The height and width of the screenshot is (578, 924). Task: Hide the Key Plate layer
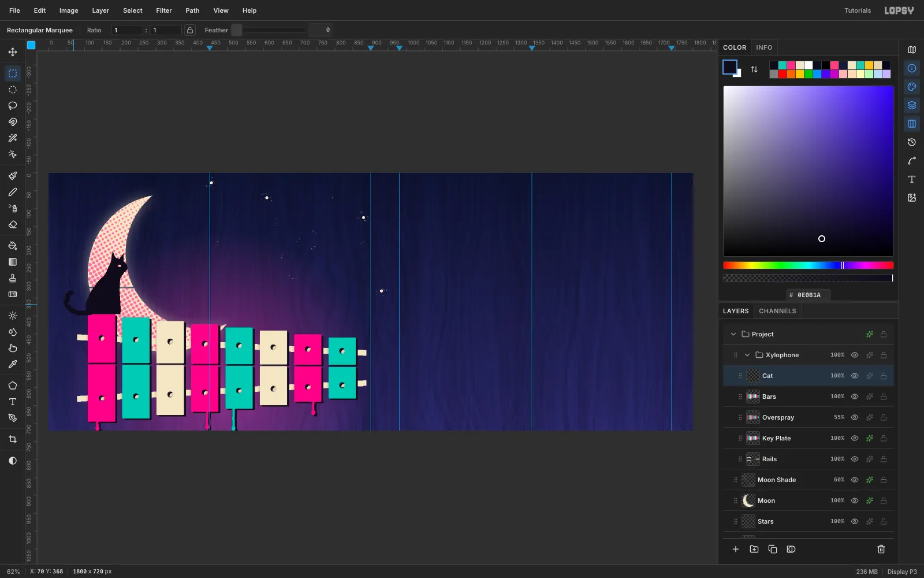pos(855,438)
